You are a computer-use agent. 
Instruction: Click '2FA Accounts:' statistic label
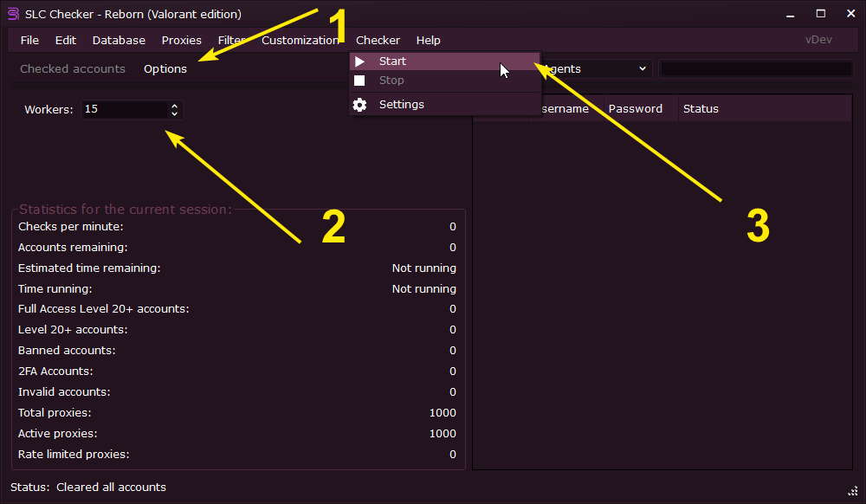pyautogui.click(x=55, y=372)
